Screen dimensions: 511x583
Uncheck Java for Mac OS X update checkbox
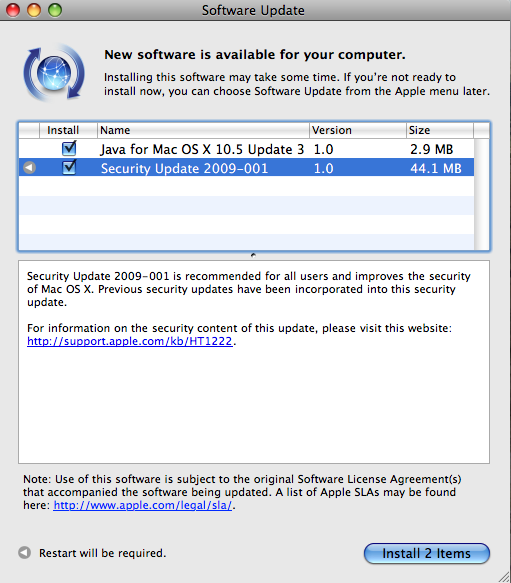pyautogui.click(x=69, y=148)
